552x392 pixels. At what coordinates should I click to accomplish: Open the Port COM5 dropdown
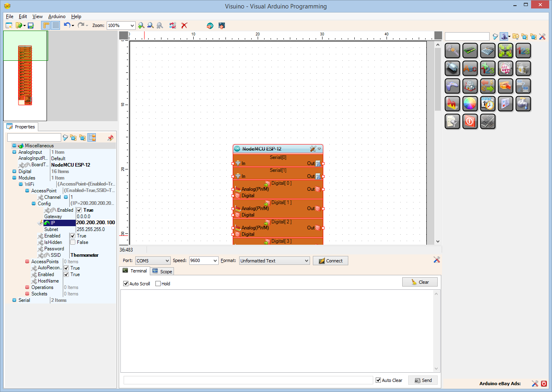pyautogui.click(x=167, y=261)
